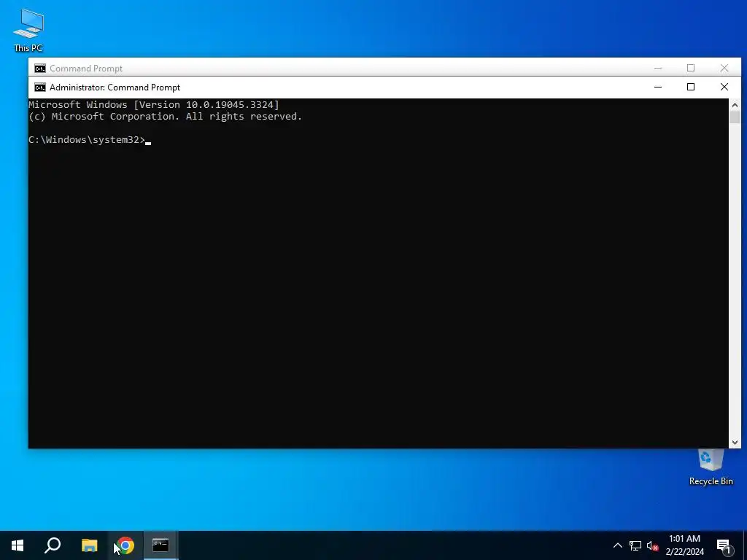The height and width of the screenshot is (560, 747).
Task: Maximize the background Command Prompt window
Action: (x=691, y=68)
